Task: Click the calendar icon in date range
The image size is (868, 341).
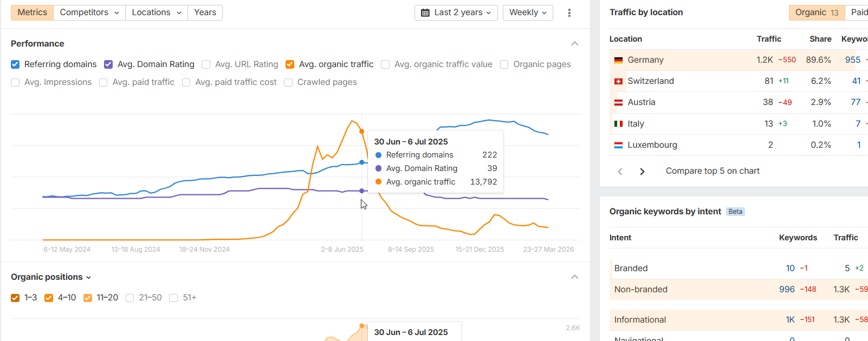Action: point(425,12)
